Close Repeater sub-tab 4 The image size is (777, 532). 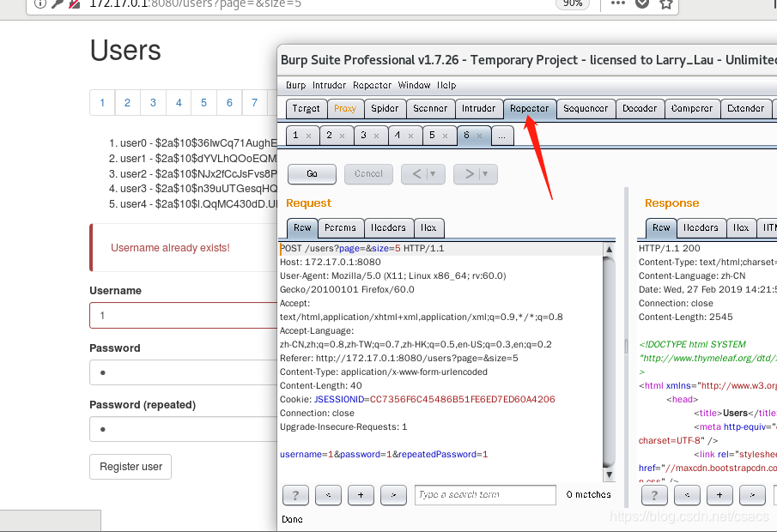coord(410,136)
